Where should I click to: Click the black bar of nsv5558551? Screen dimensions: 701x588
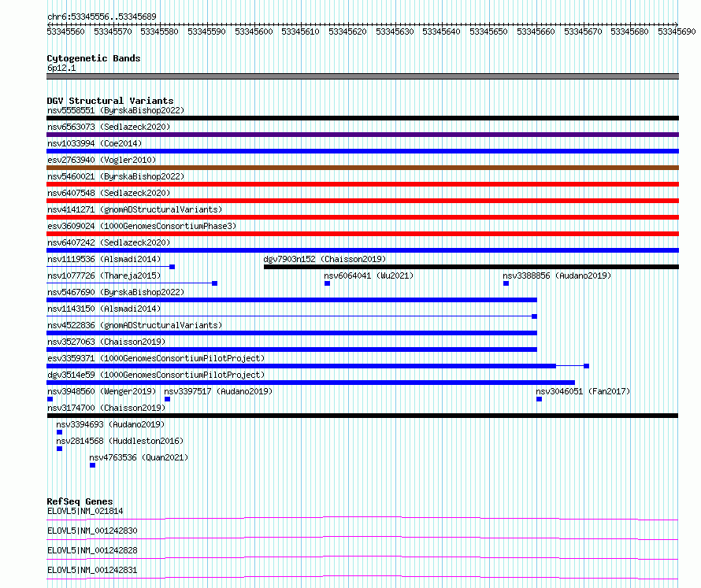pyautogui.click(x=362, y=118)
